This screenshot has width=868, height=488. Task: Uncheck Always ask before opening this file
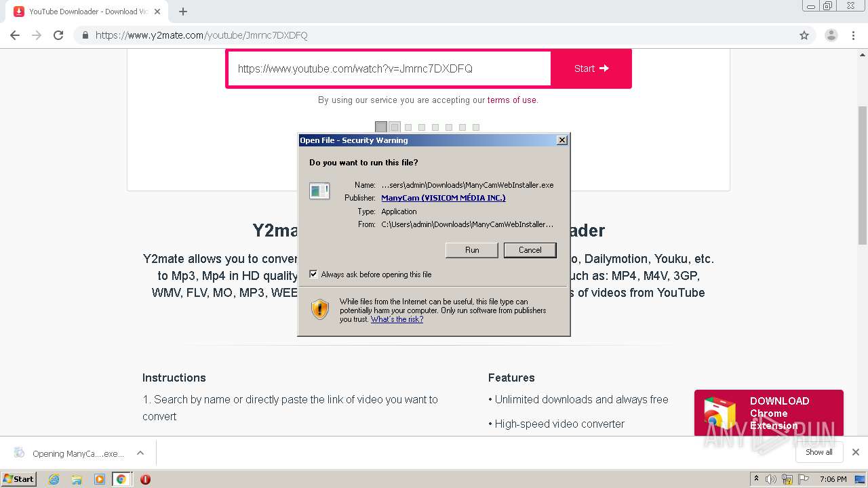click(313, 274)
